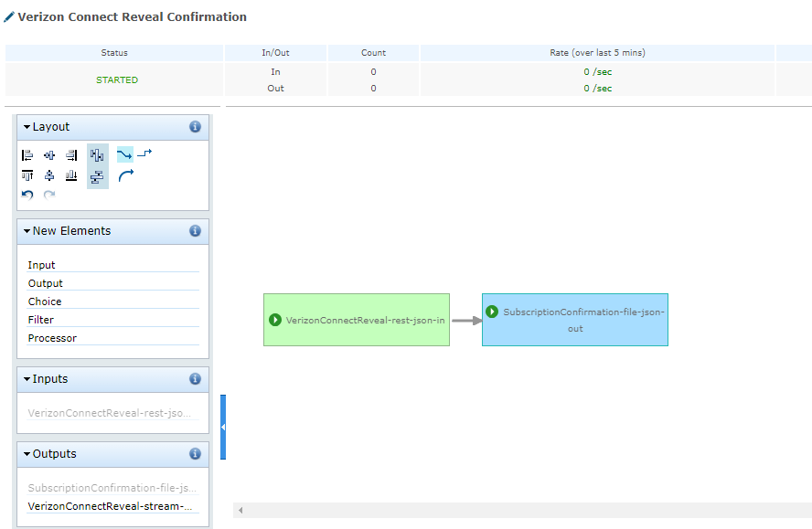Screen dimensions: 812x529
Task: Select the diagonal connector line style
Action: 124,154
